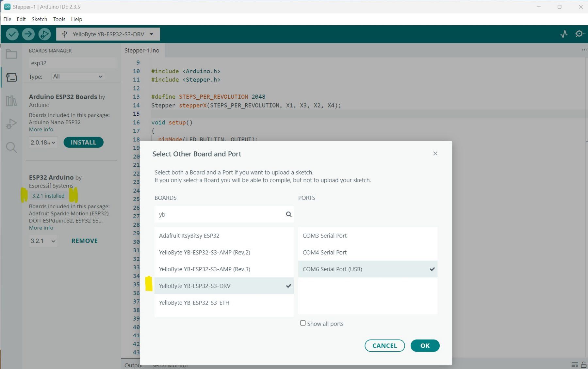Click the #include <Stepper.h> code line
Image resolution: width=588 pixels, height=369 pixels.
[186, 79]
